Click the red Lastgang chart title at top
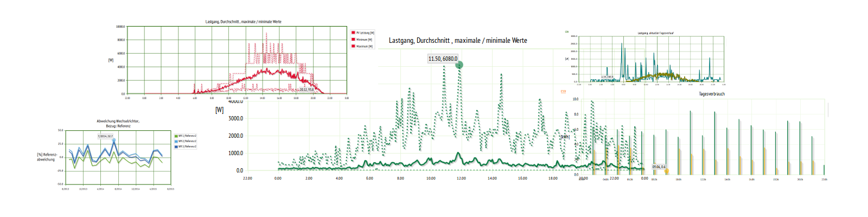Viewport: 868px width, 217px height. pos(243,22)
